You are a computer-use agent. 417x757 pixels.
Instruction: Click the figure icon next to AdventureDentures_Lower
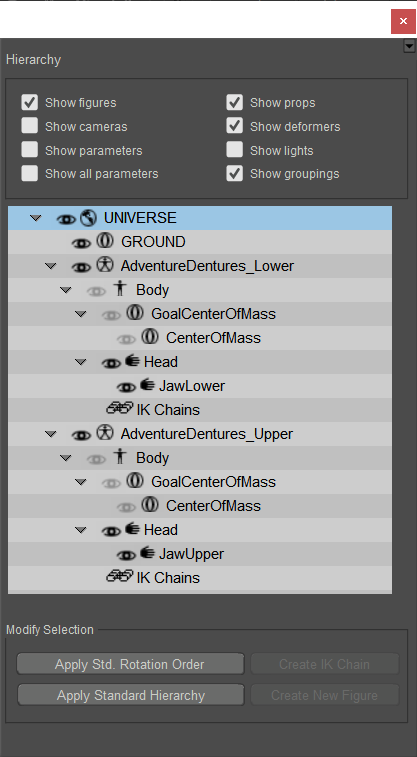(104, 265)
